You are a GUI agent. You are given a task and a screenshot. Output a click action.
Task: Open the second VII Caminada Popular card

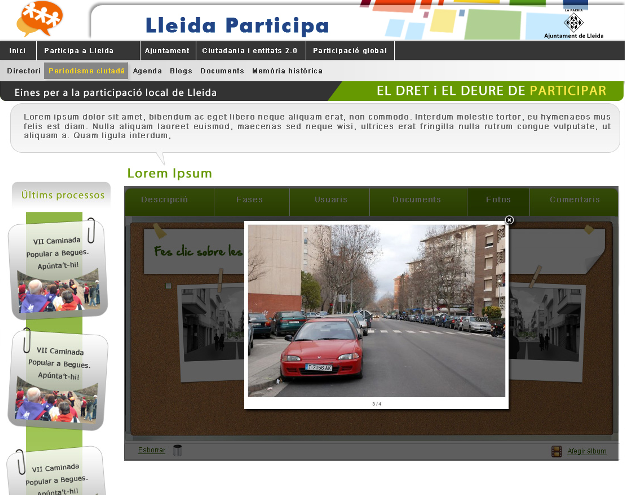coord(58,379)
